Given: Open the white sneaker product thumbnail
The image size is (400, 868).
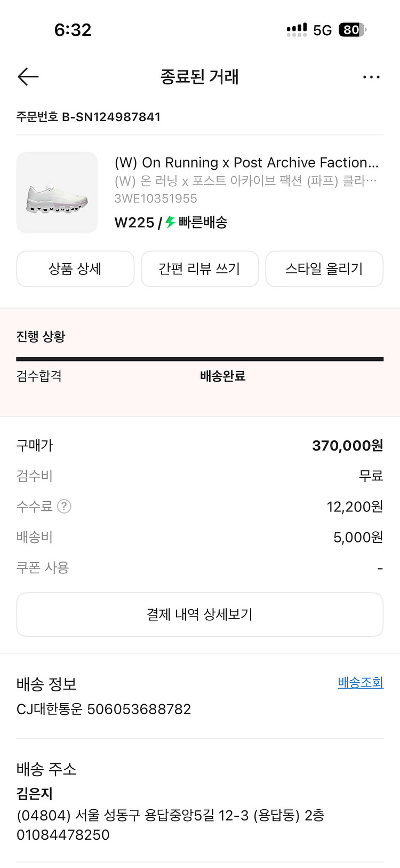Looking at the screenshot, I should [57, 193].
